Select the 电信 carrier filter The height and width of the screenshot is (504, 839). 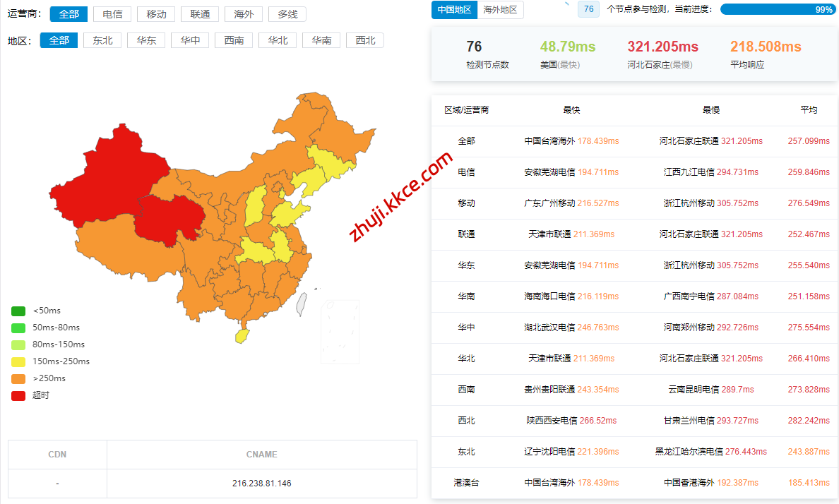112,14
